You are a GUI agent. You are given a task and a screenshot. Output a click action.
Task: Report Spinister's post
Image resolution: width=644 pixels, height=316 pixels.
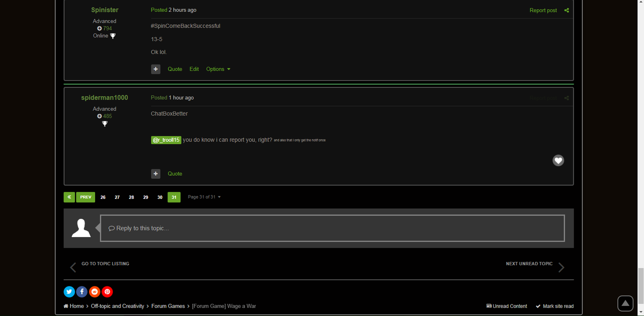[543, 11]
